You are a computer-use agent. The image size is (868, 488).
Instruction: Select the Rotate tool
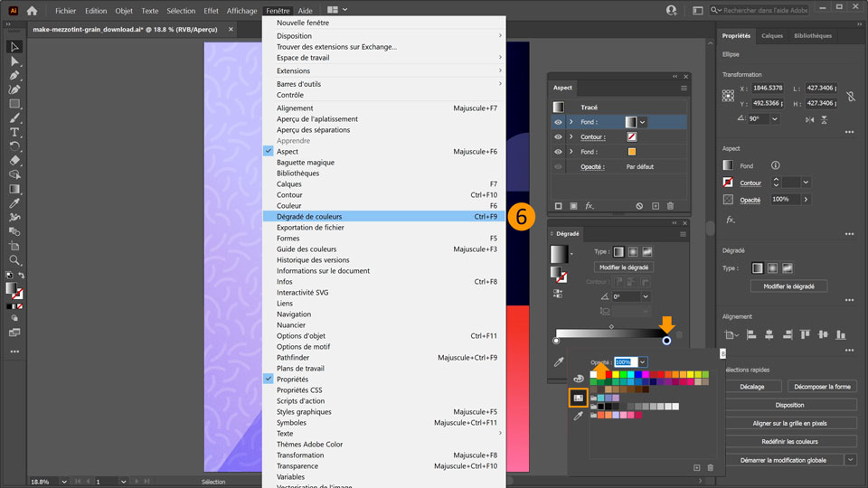pyautogui.click(x=14, y=146)
